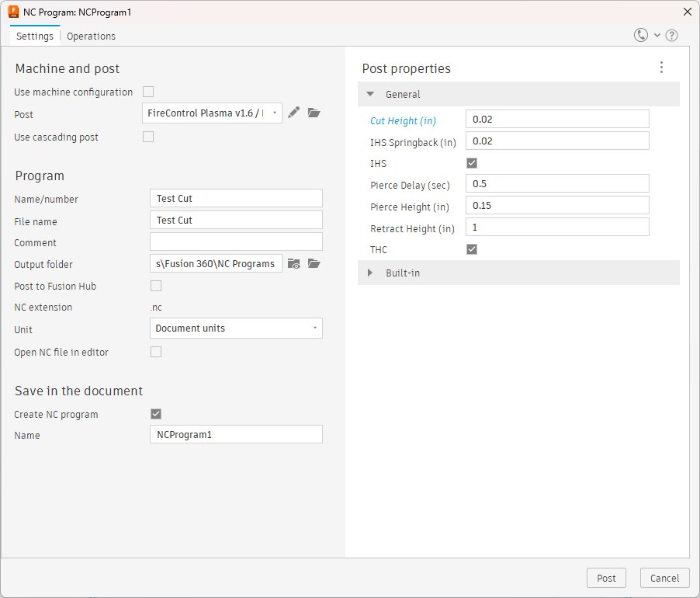The width and height of the screenshot is (700, 598).
Task: Browse output folder with open folder icon
Action: pos(314,263)
